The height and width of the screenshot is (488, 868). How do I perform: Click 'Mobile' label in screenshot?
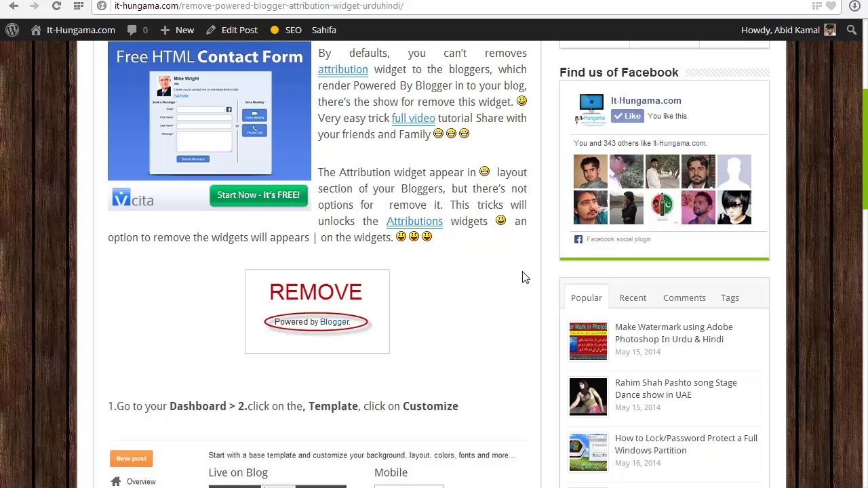tap(391, 473)
